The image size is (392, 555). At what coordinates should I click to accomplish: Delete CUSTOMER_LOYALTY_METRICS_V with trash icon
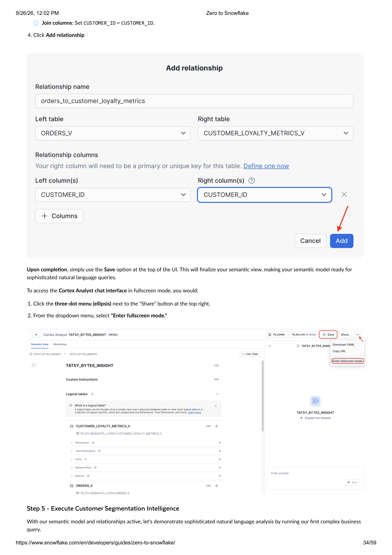[x=216, y=426]
